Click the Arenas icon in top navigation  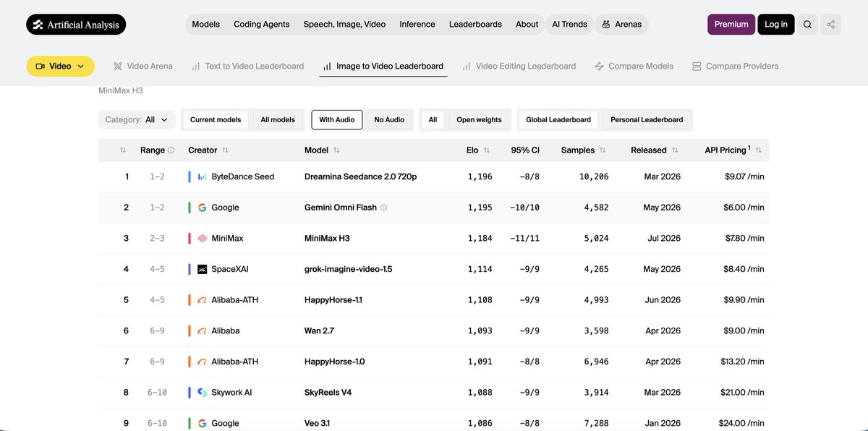606,25
